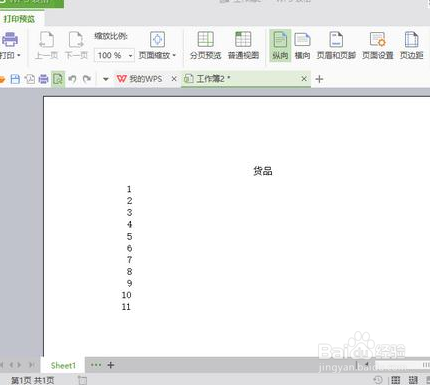
Task: Click the 第1页 共1页 status text
Action: [x=32, y=380]
